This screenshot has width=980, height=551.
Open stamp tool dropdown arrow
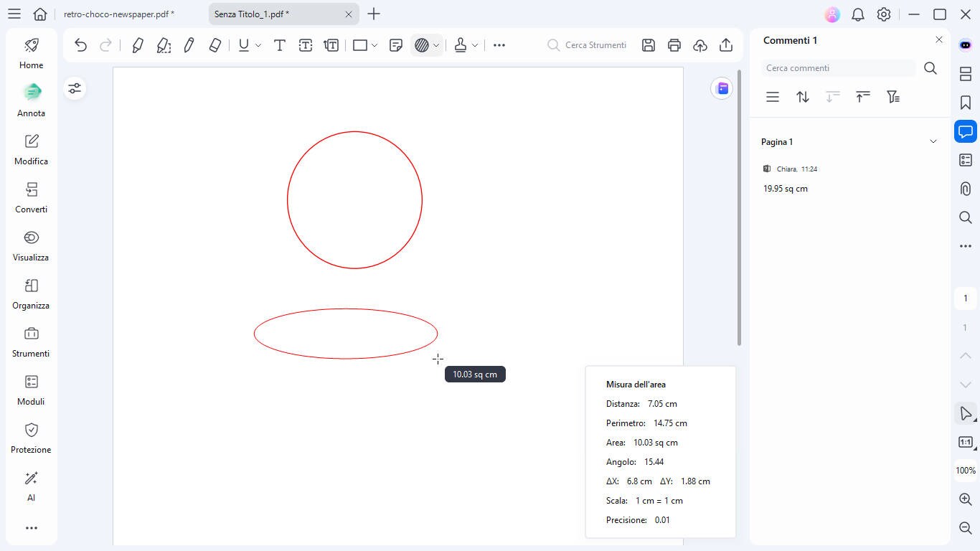[x=475, y=45]
